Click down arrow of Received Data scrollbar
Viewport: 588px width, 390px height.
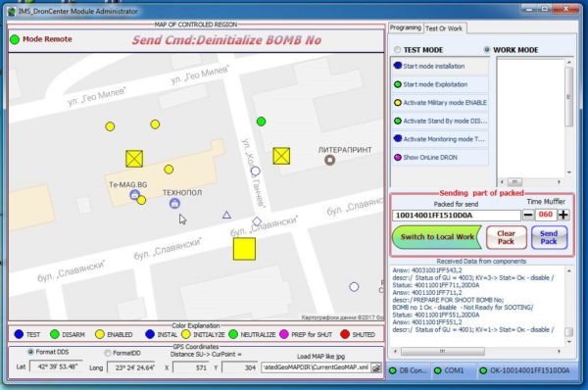(569, 342)
